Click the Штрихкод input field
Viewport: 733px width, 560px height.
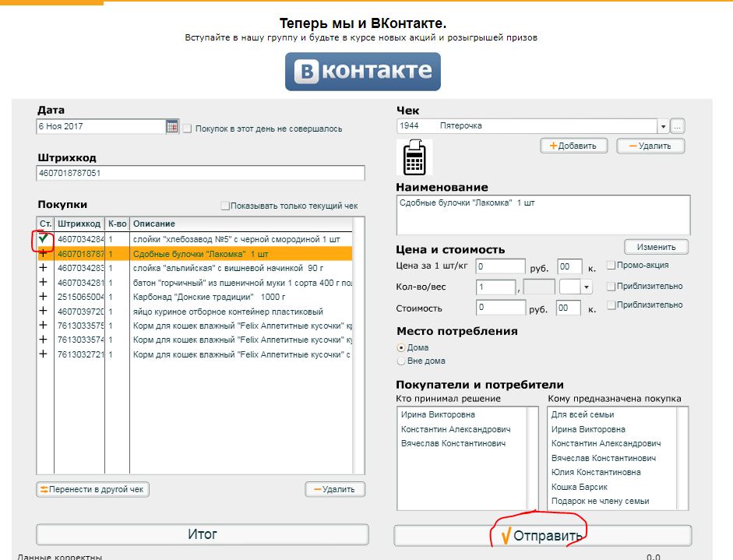pos(200,173)
